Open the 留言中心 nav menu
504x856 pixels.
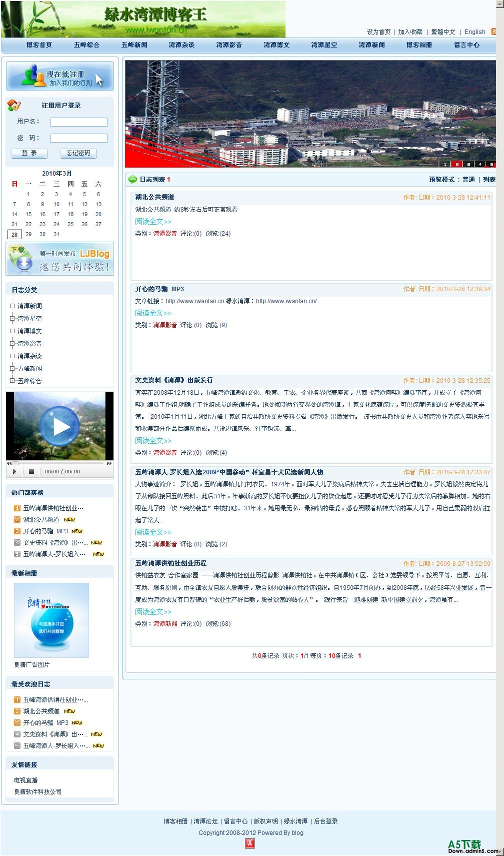pyautogui.click(x=466, y=45)
